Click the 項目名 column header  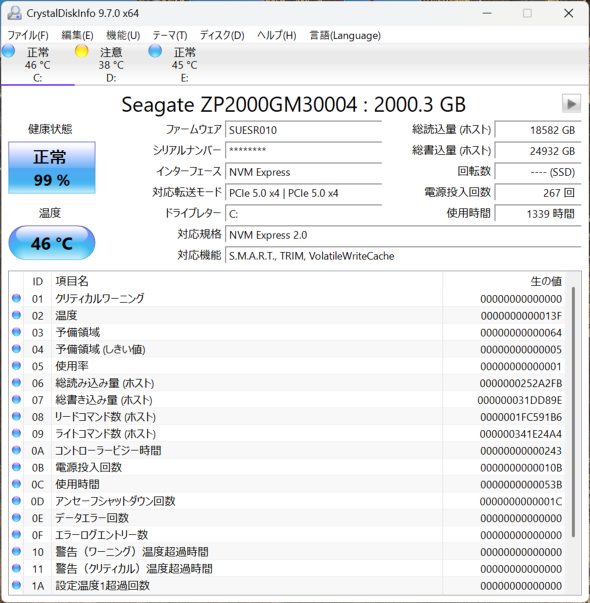tap(247, 281)
